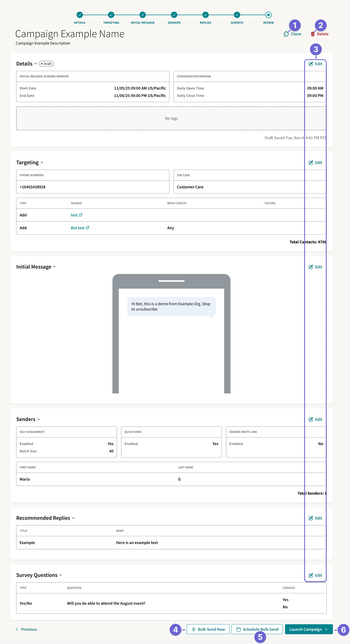This screenshot has height=644, width=350.
Task: Click the Edit pencil for the Details section
Action: (x=311, y=64)
